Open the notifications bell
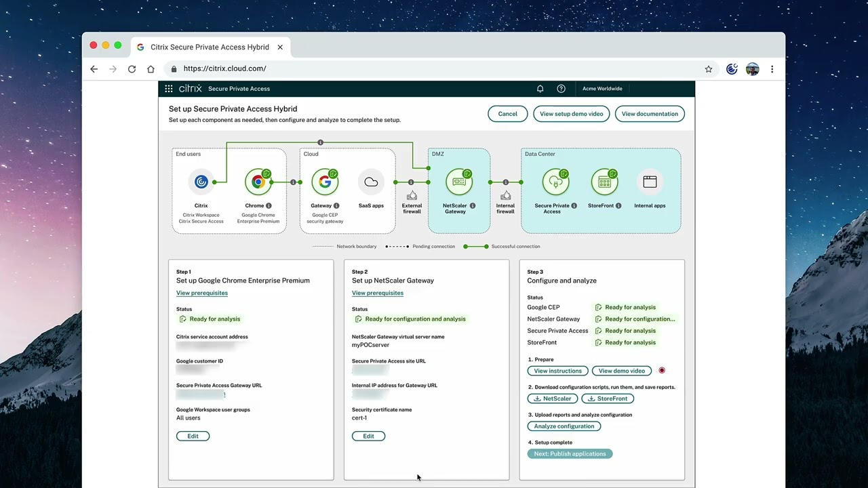This screenshot has height=488, width=868. coord(540,89)
